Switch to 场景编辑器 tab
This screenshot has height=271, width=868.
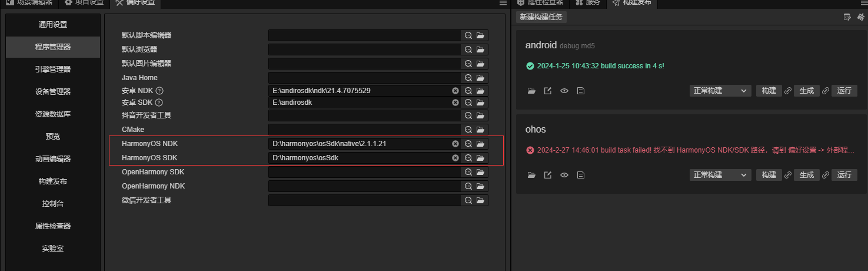click(29, 3)
